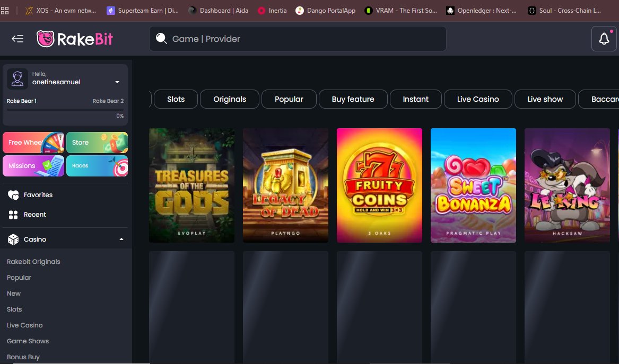Go to Popular in sidebar
The width and height of the screenshot is (619, 364).
coord(19,278)
